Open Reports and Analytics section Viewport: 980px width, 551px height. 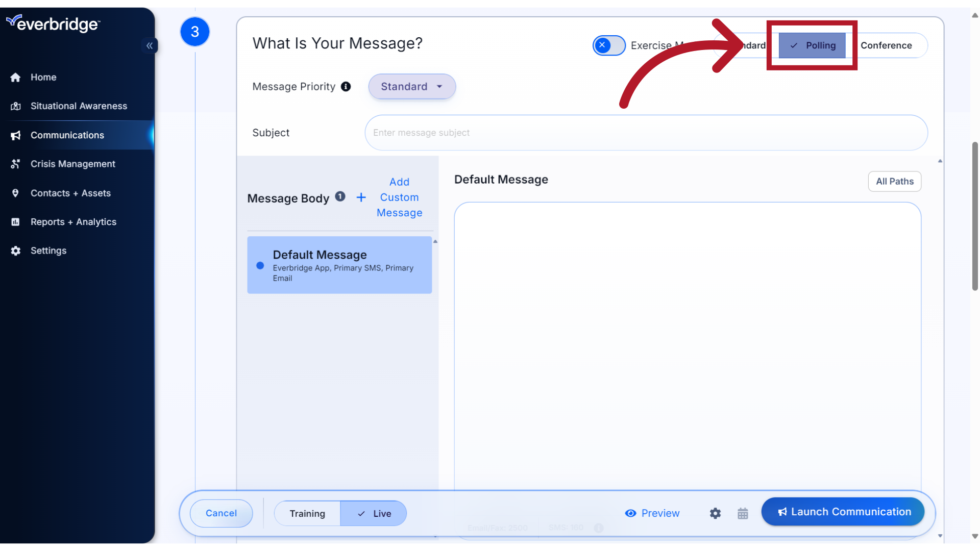73,221
